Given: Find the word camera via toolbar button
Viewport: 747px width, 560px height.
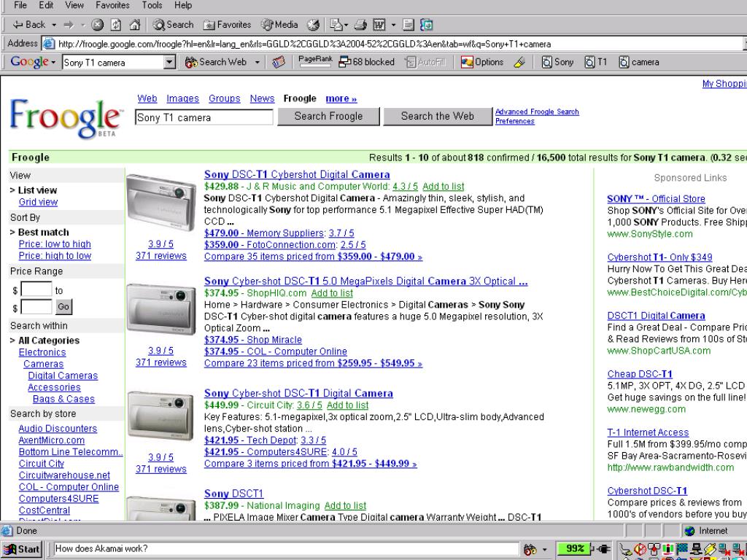Looking at the screenshot, I should coord(639,62).
